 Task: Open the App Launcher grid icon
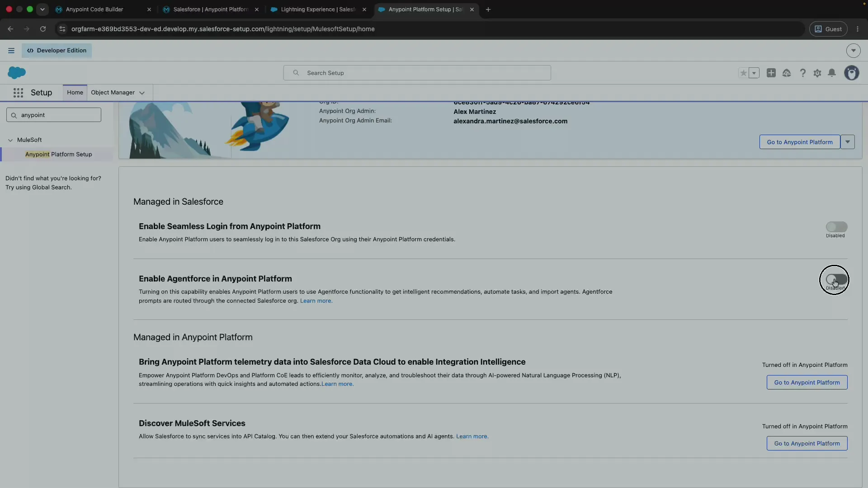(x=18, y=93)
